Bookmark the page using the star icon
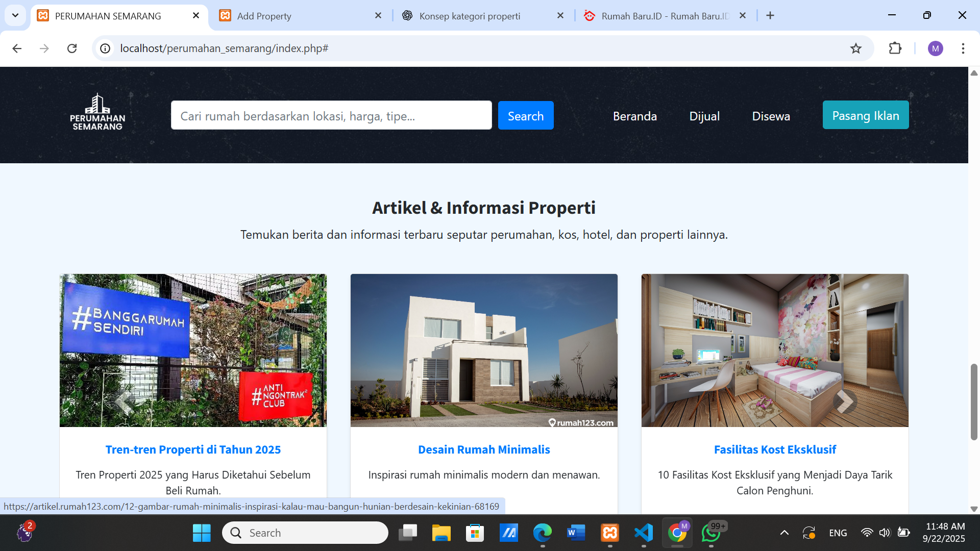The image size is (980, 551). tap(856, 48)
